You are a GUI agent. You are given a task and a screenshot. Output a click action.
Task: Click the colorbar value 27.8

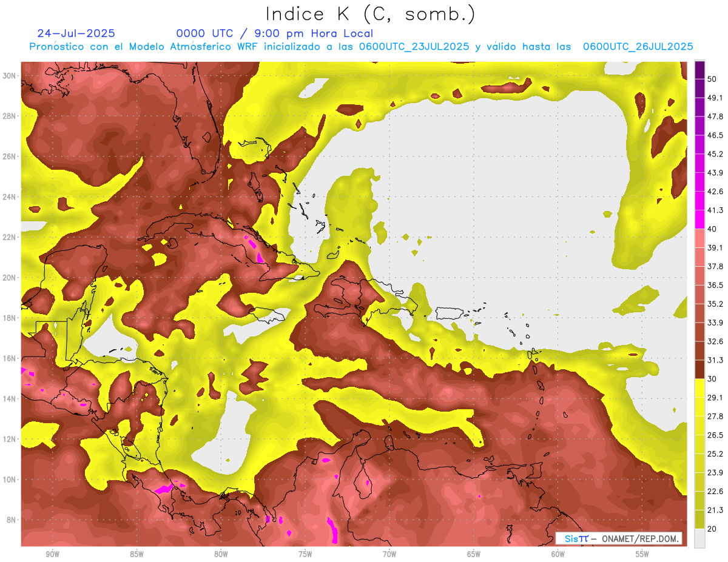click(x=715, y=416)
